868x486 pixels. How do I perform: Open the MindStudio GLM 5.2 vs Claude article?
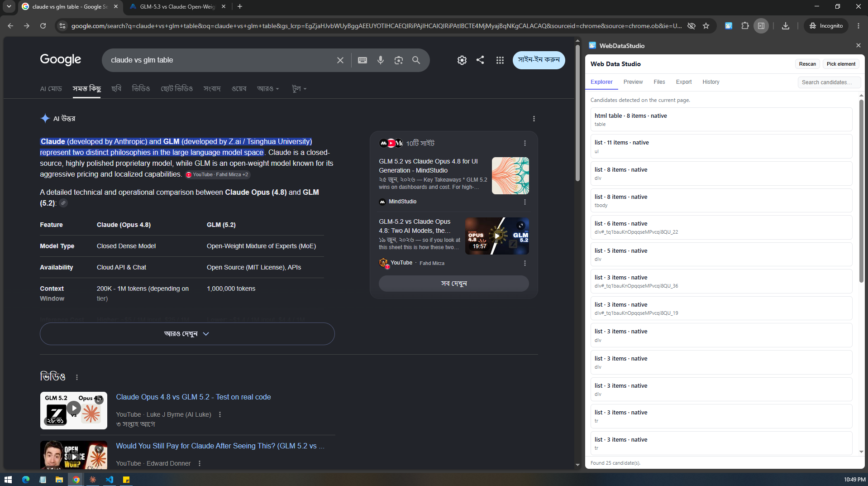pyautogui.click(x=428, y=166)
